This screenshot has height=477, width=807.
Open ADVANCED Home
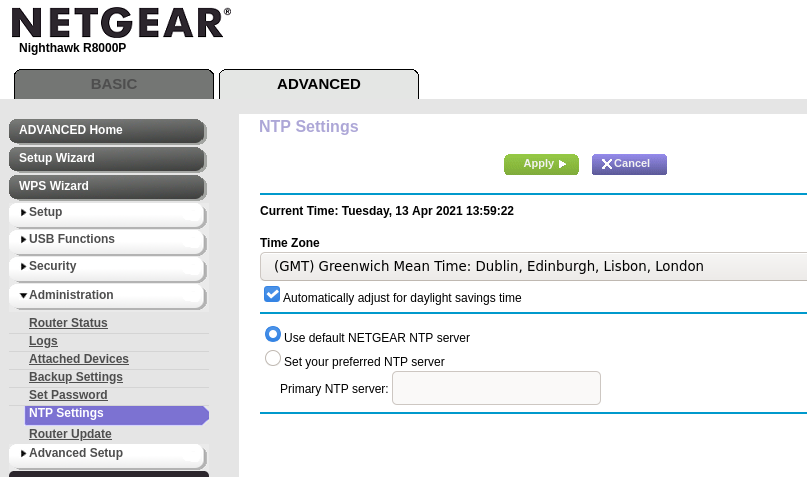(x=107, y=131)
